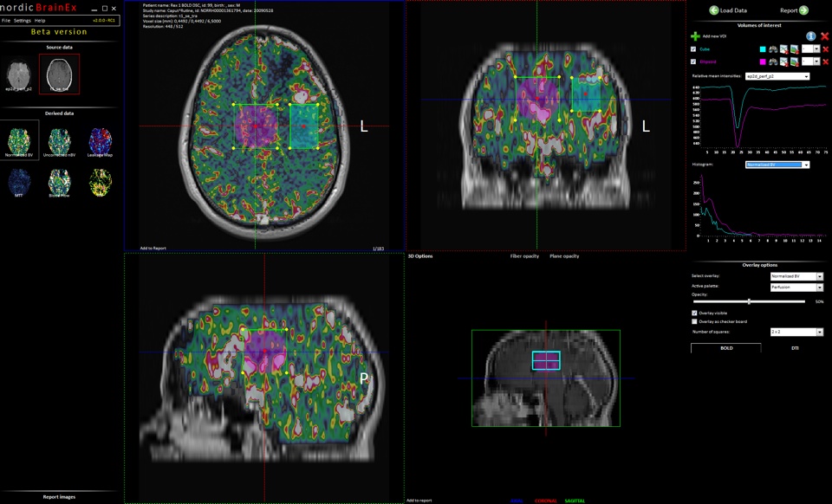The image size is (832, 504).
Task: Click Add to Report in the axial view
Action: (153, 248)
